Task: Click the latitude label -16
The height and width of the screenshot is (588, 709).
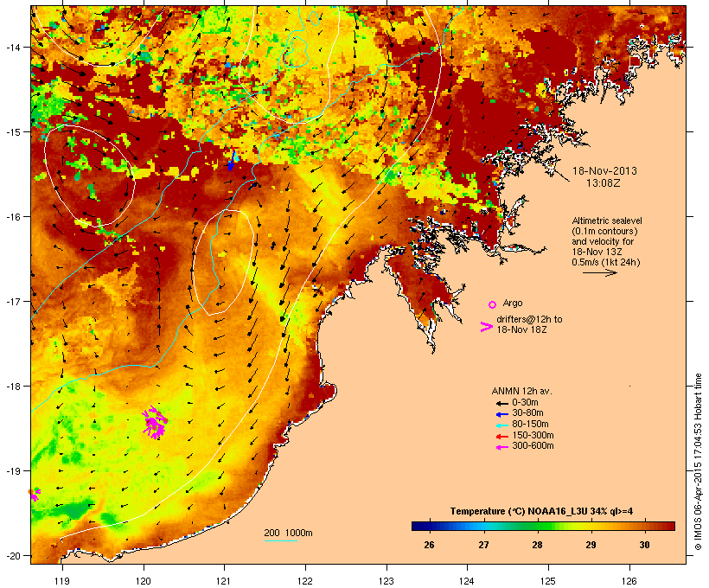Action: (12, 217)
